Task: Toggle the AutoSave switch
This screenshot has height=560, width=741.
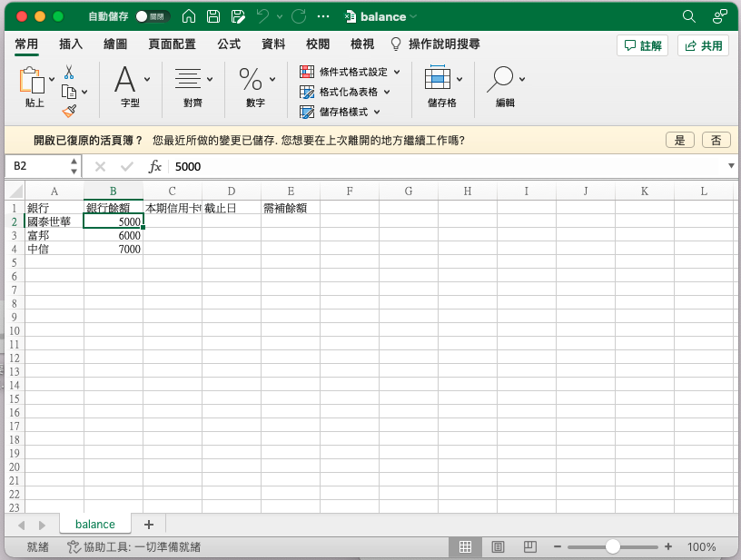Action: tap(151, 16)
